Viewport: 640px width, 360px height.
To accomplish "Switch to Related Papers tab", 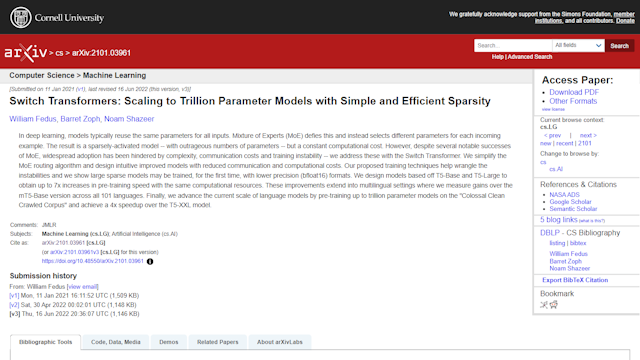I will (218, 342).
